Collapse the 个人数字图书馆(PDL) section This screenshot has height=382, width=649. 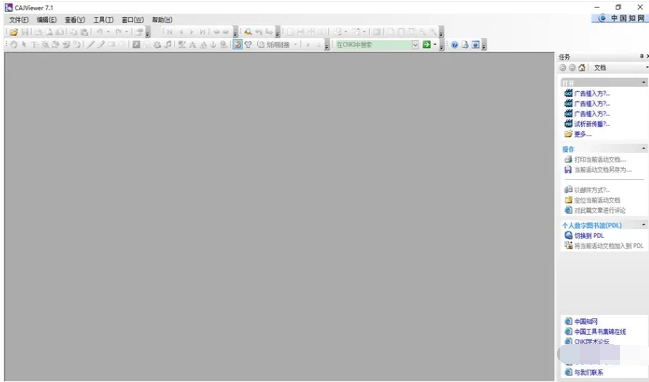(644, 225)
